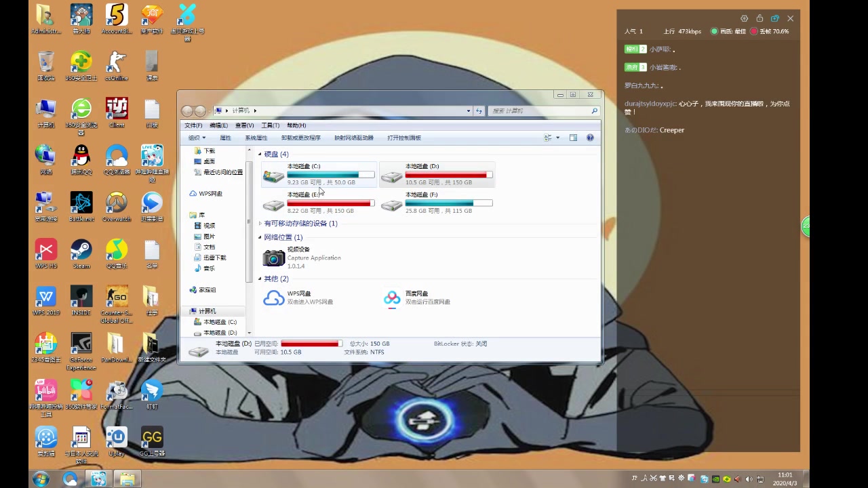
Task: Click the explorer help question-mark icon
Action: [590, 138]
